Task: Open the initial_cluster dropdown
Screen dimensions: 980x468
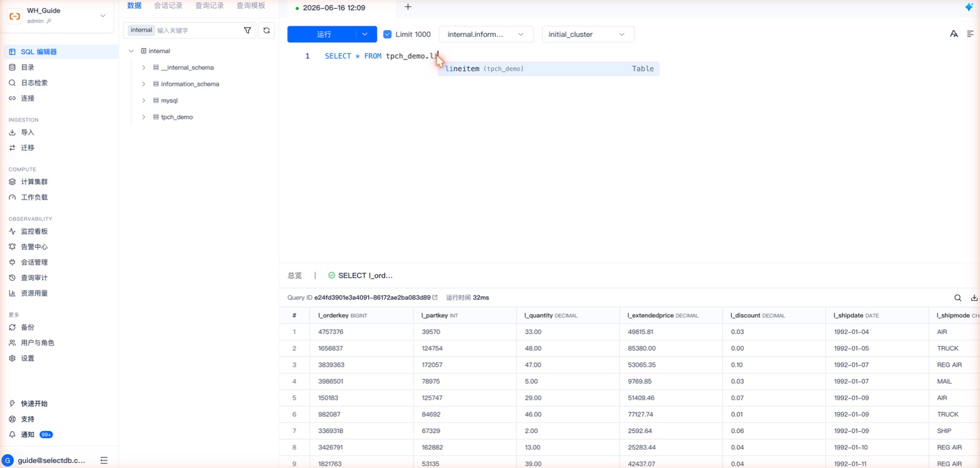Action: [588, 34]
